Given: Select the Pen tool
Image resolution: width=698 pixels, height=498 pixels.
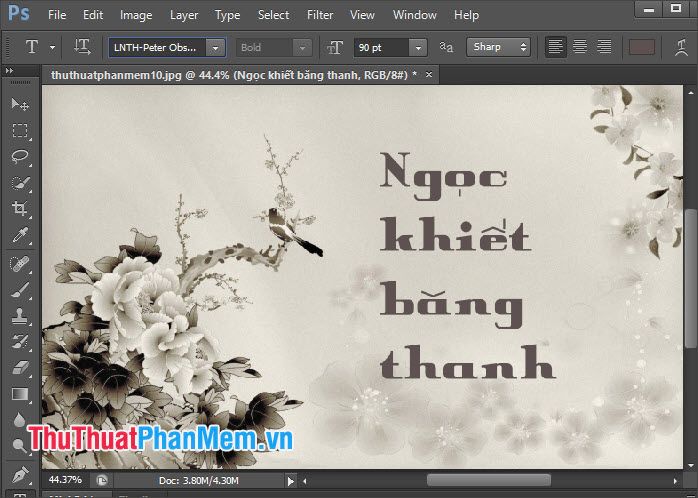Looking at the screenshot, I should pyautogui.click(x=20, y=474).
